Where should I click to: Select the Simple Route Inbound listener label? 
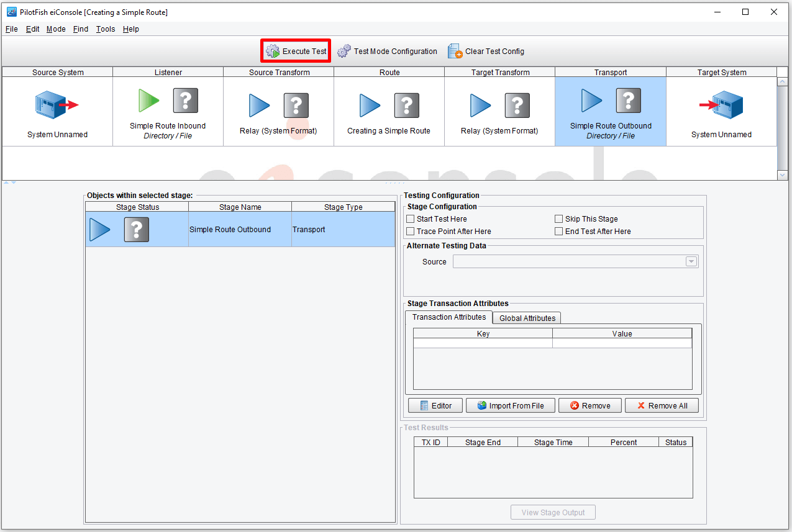(x=168, y=126)
